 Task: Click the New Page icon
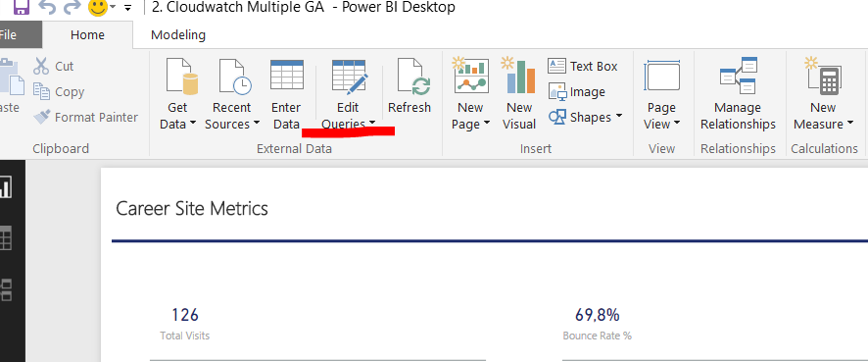[x=470, y=75]
